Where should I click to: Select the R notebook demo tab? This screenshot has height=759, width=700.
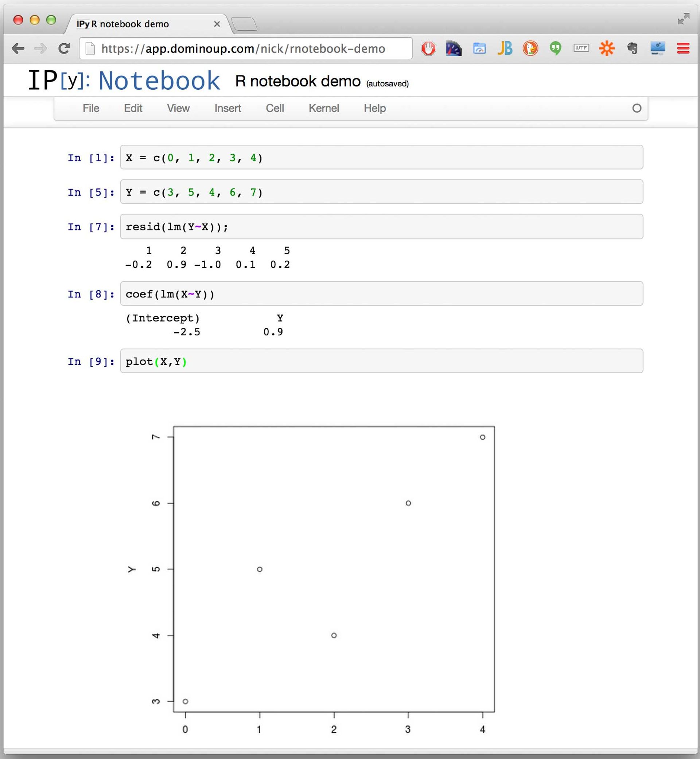pos(148,24)
